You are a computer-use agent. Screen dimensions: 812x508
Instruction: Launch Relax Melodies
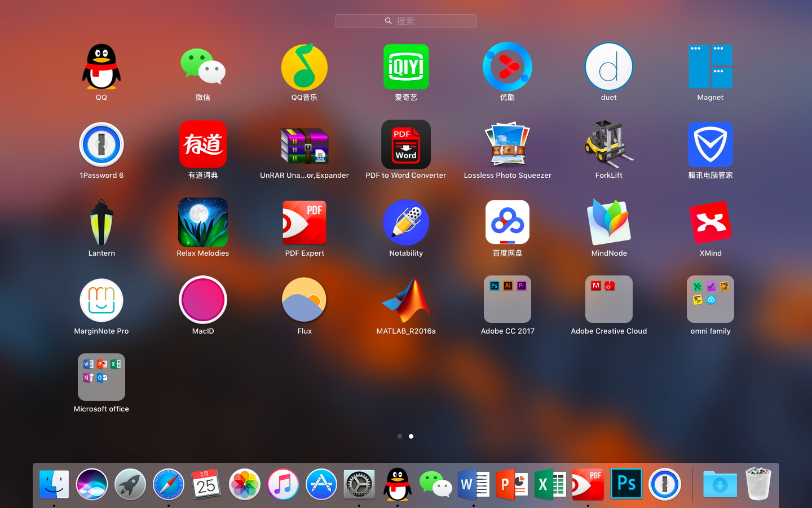[x=203, y=223]
